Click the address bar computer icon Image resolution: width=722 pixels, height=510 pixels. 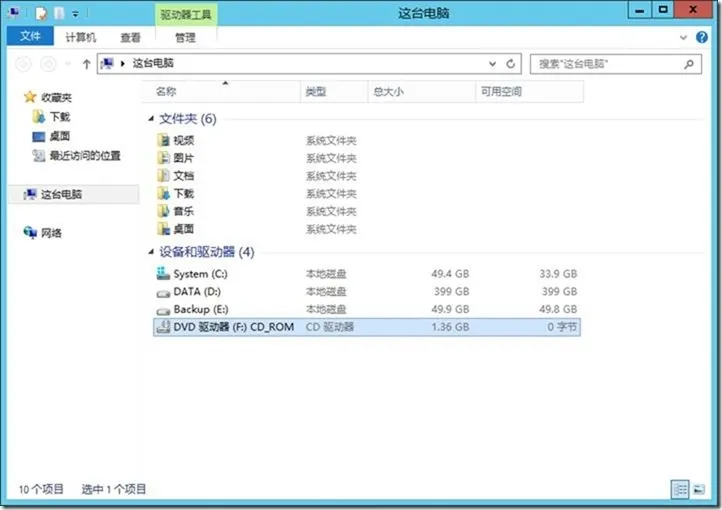pos(107,63)
